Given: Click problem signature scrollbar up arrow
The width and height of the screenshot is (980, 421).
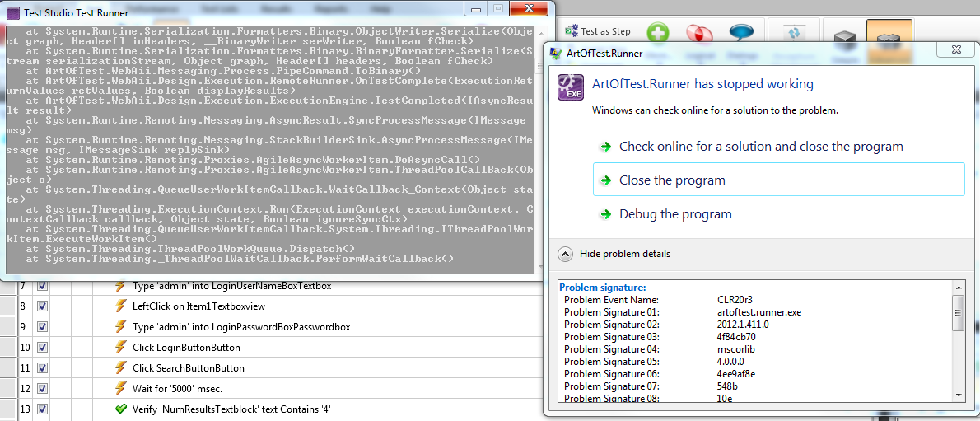Looking at the screenshot, I should (x=958, y=286).
